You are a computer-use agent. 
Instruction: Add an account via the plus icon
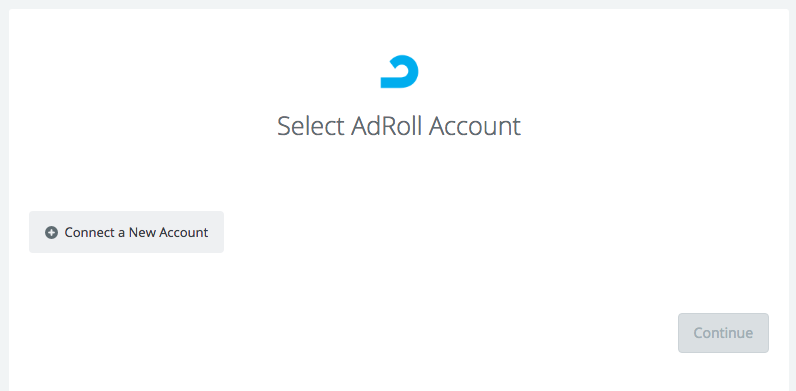point(51,233)
